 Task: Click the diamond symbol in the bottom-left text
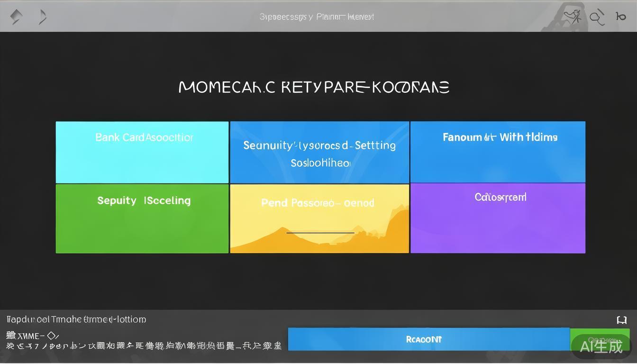coord(50,335)
